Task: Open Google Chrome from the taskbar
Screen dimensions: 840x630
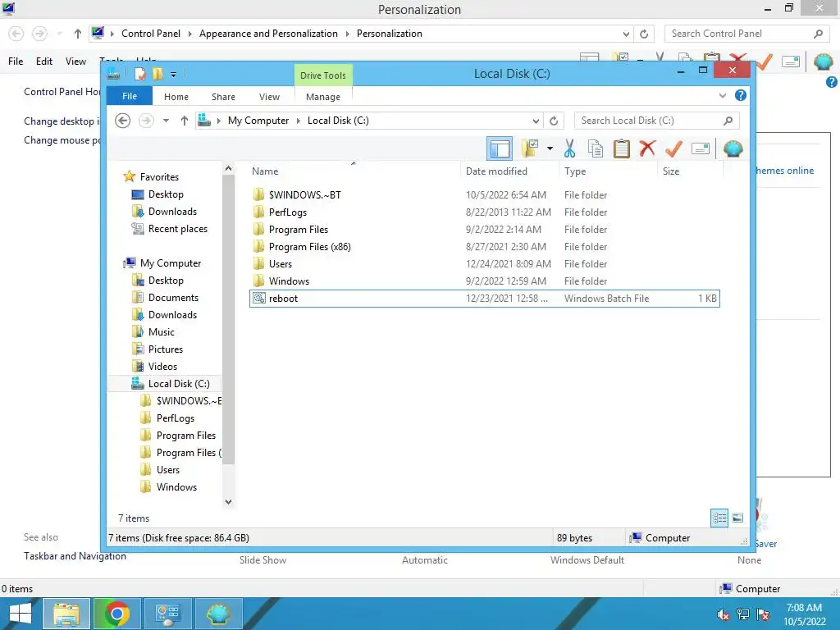Action: coord(116,614)
